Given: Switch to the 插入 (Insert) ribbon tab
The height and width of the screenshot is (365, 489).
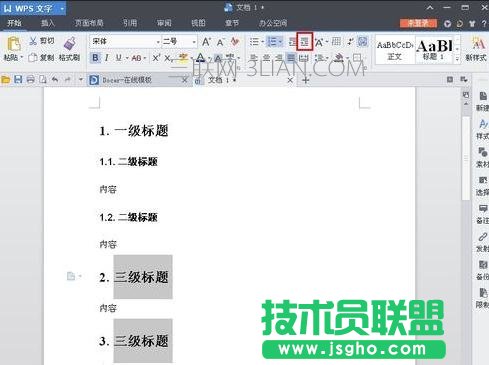Looking at the screenshot, I should point(47,23).
